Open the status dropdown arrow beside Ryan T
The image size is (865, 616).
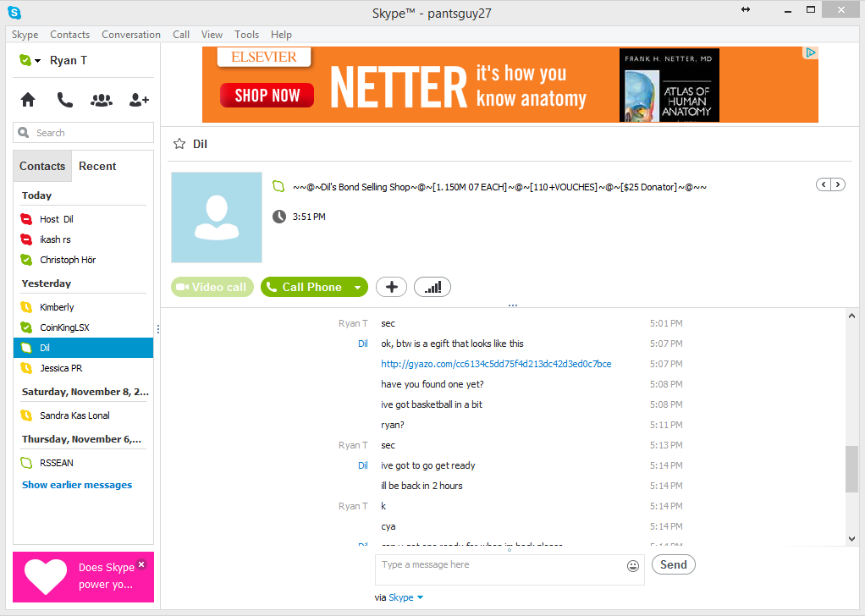[x=37, y=61]
